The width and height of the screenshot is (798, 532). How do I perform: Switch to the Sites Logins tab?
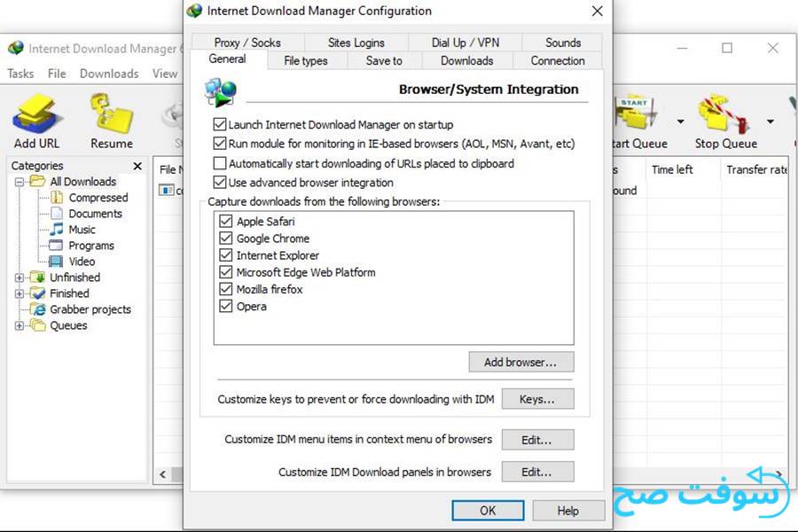[356, 43]
